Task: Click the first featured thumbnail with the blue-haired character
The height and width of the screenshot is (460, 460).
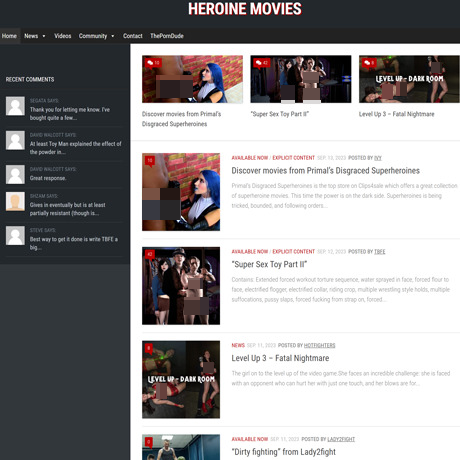Action: pos(192,79)
